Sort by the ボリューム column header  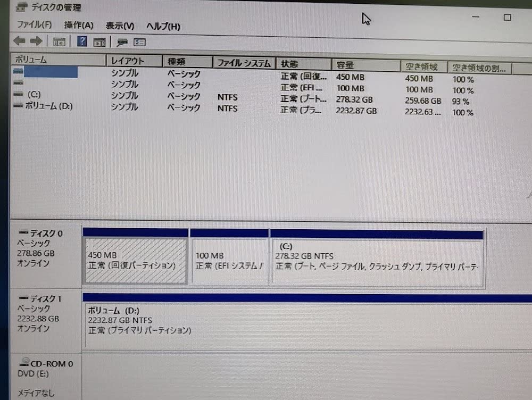59,60
